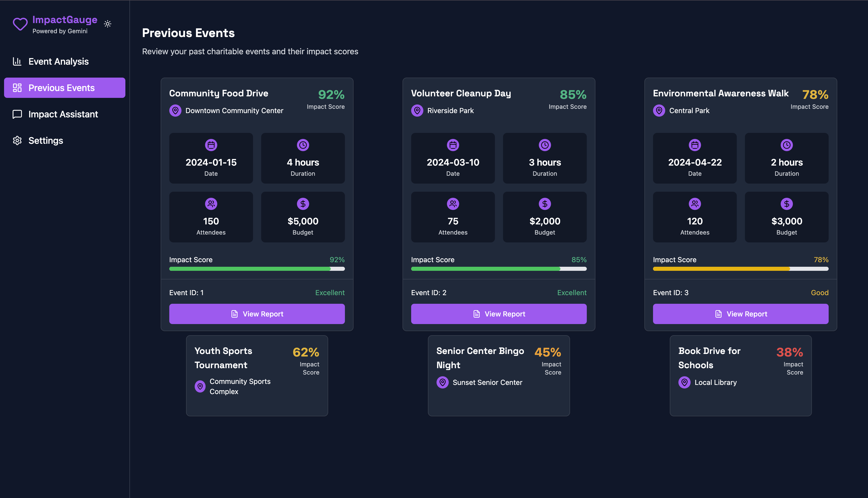View report for Environmental Awareness Walk

point(740,314)
